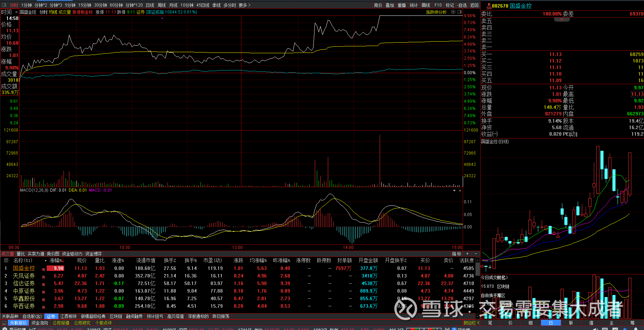Image resolution: width=644 pixels, height=330 pixels.
Task: Collapse the sidebar via 侧边栏 button
Action: click(x=472, y=323)
